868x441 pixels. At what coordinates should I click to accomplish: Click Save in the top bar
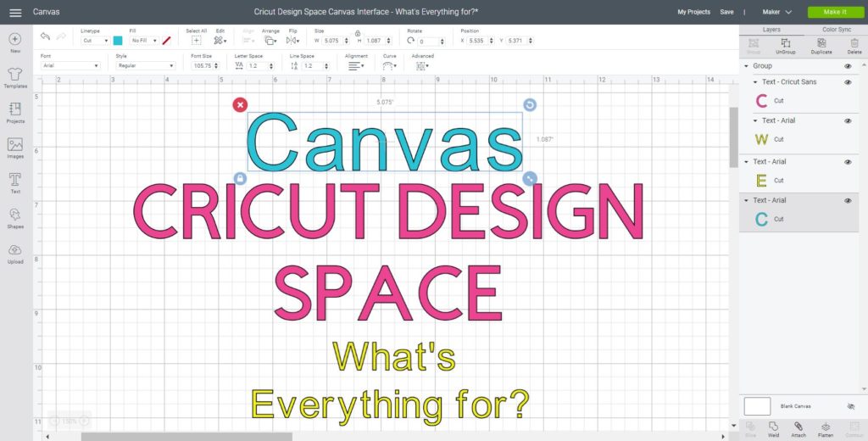point(726,12)
